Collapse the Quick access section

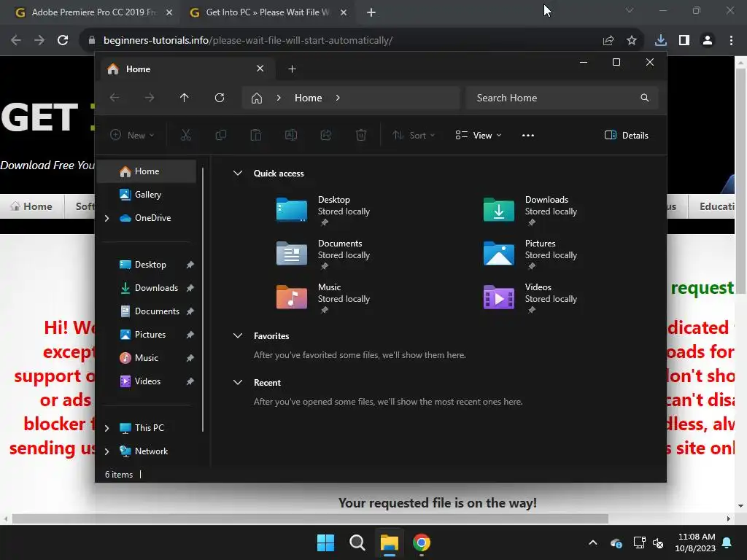click(x=238, y=174)
